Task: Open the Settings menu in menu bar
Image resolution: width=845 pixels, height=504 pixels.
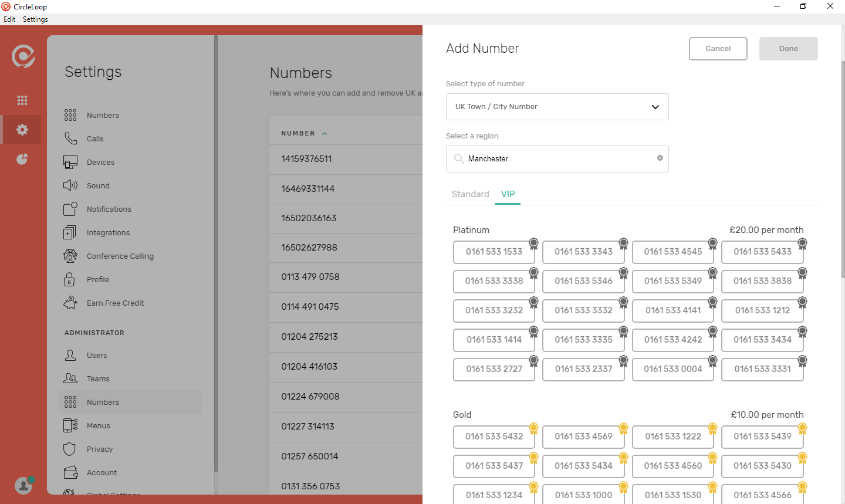Action: (x=35, y=19)
